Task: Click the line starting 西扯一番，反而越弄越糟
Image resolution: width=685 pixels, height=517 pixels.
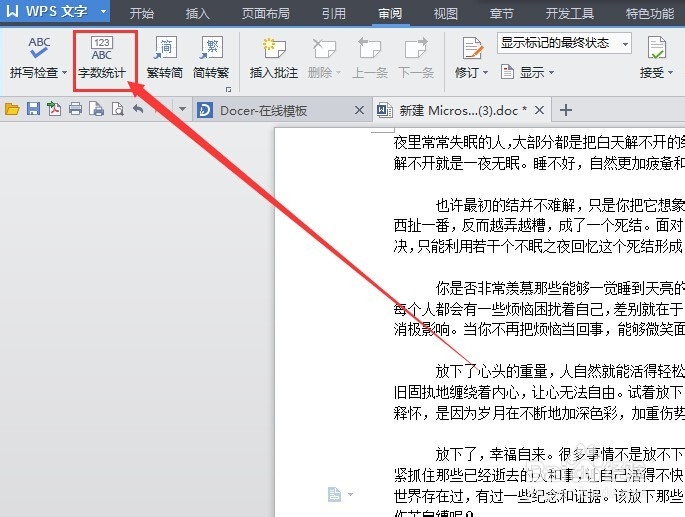Action: coord(539,226)
